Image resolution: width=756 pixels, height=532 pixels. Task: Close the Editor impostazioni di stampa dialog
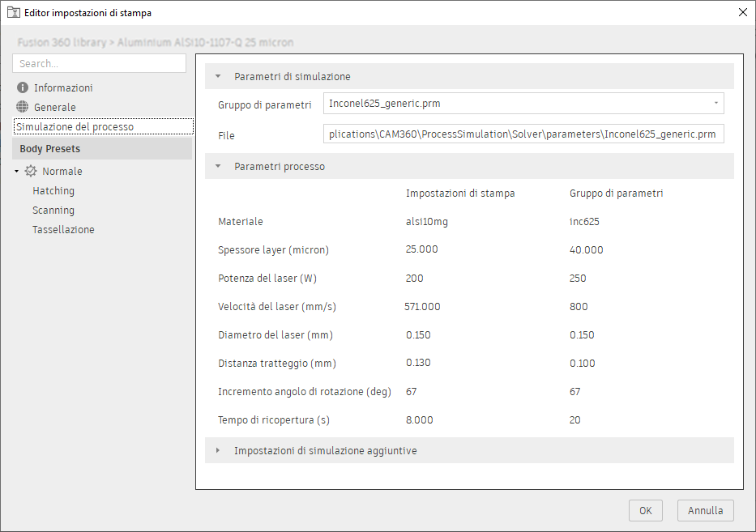[742, 12]
